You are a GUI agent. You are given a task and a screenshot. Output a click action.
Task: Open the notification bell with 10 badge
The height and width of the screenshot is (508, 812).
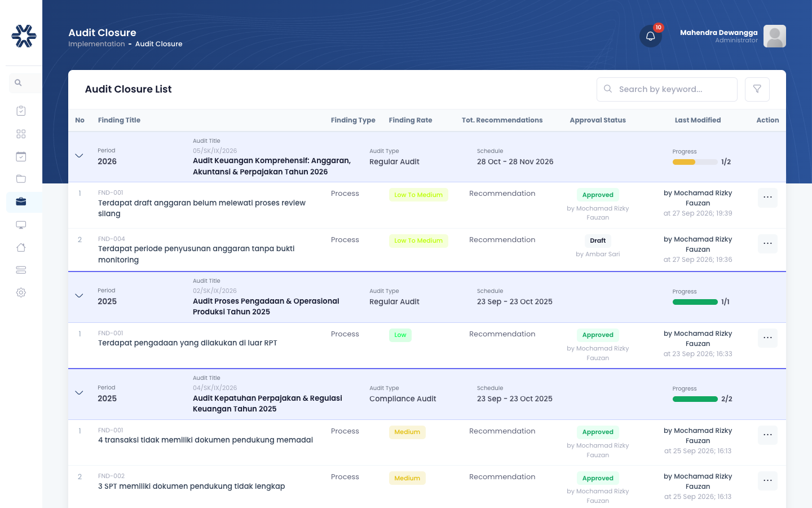[651, 36]
